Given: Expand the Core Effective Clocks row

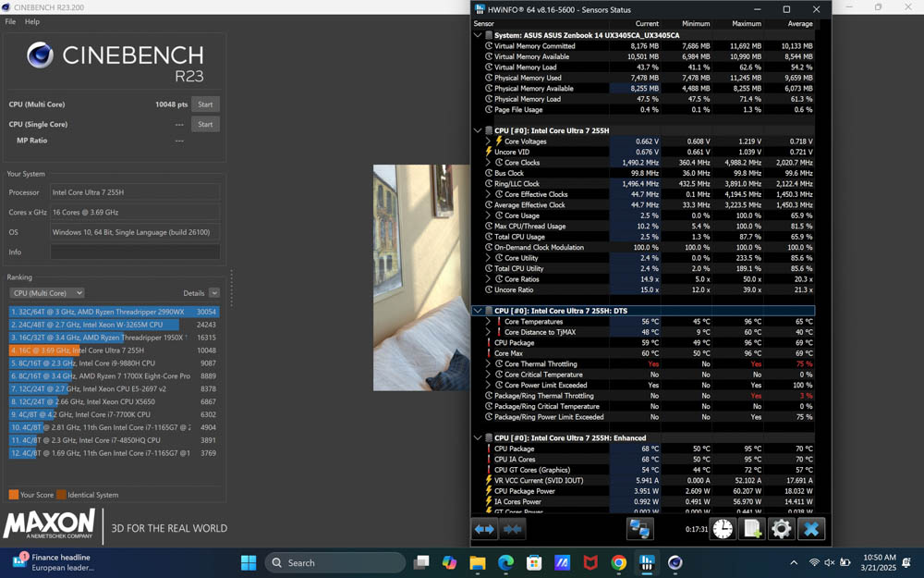Looking at the screenshot, I should [488, 194].
